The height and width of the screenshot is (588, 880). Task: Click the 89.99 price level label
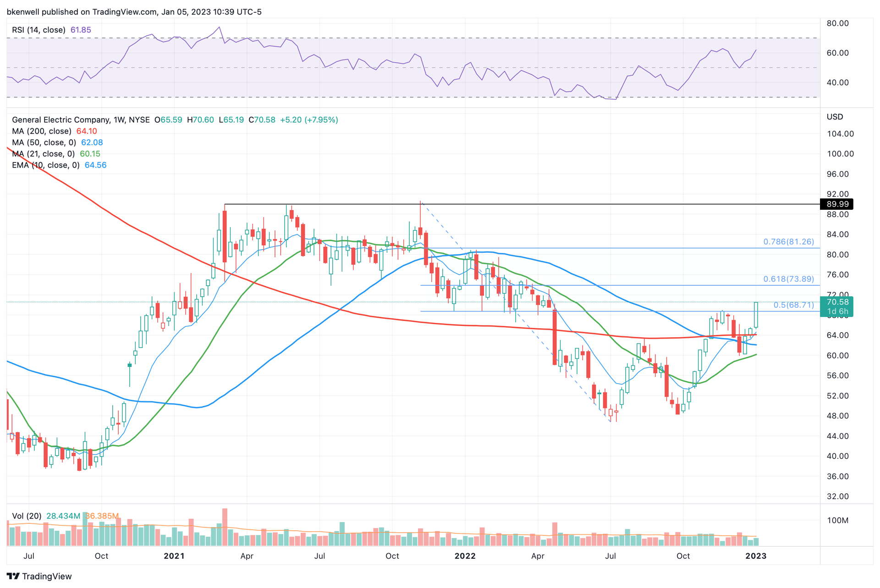836,204
